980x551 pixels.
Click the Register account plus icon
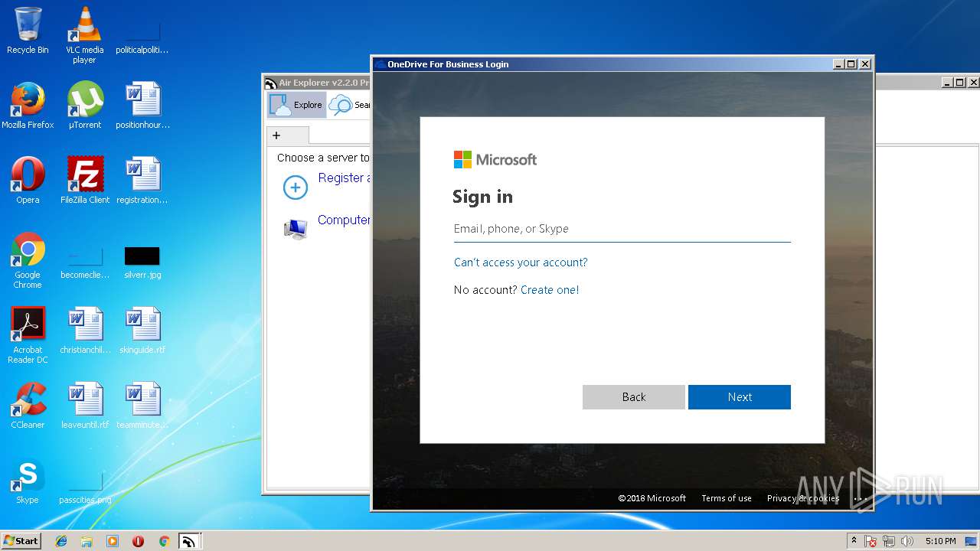pyautogui.click(x=296, y=187)
